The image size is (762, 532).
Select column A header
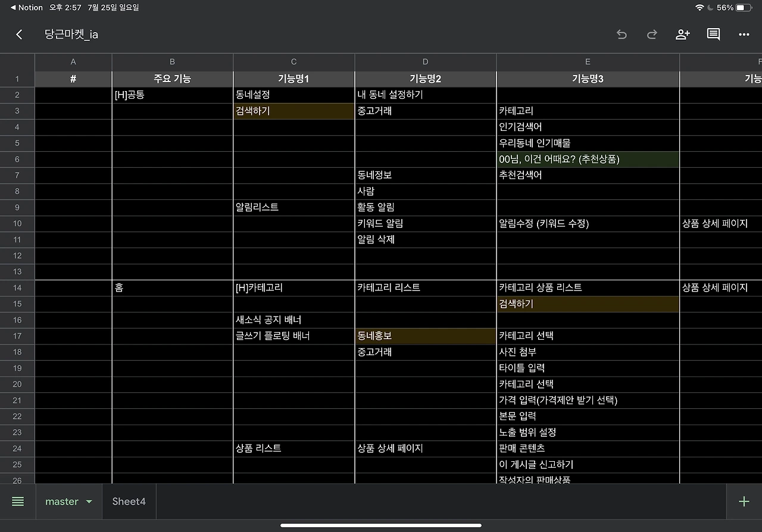73,62
